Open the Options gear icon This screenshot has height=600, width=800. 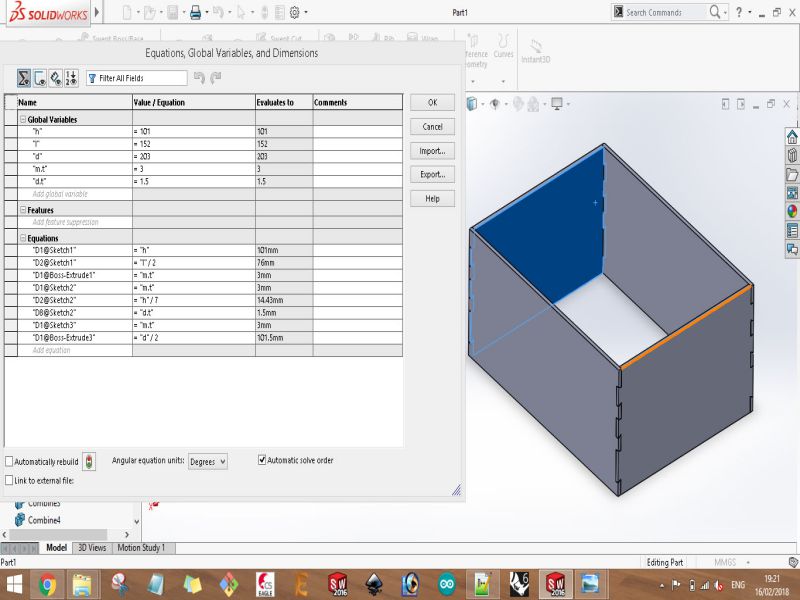[294, 12]
